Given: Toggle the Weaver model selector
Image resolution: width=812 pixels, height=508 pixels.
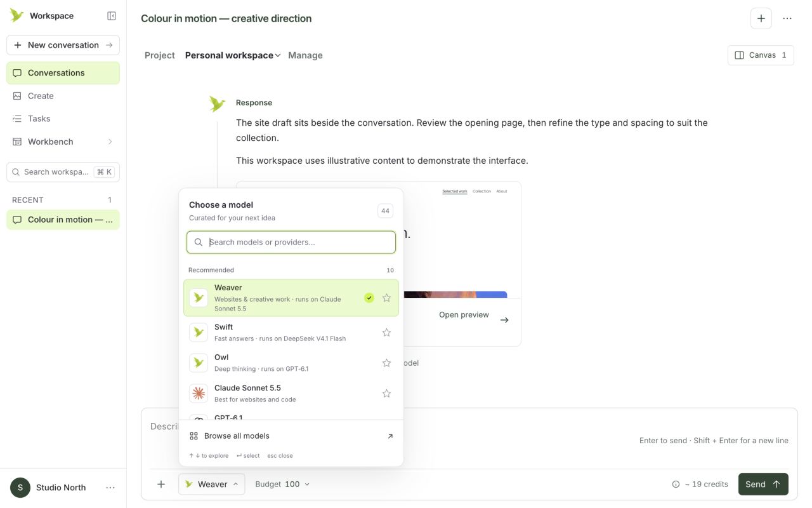Looking at the screenshot, I should point(212,484).
